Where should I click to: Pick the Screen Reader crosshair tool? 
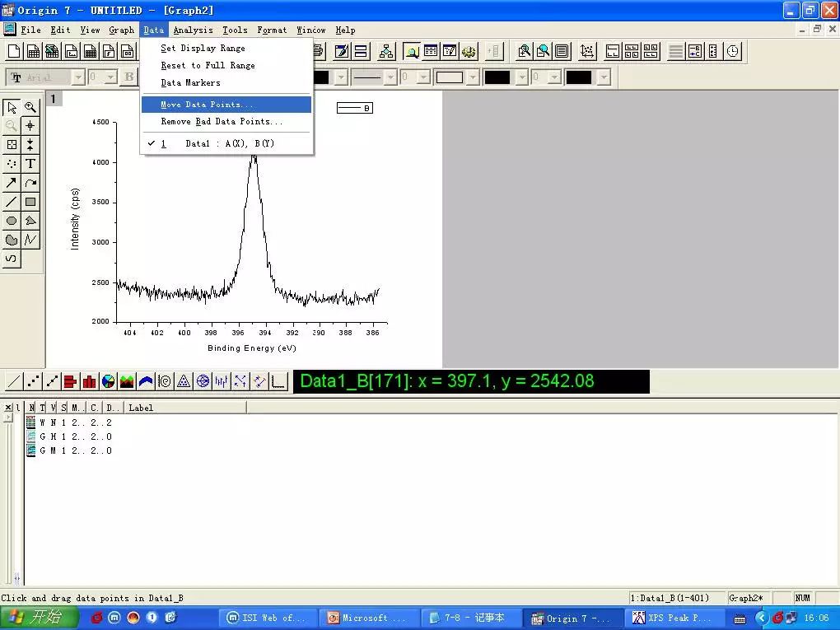30,126
